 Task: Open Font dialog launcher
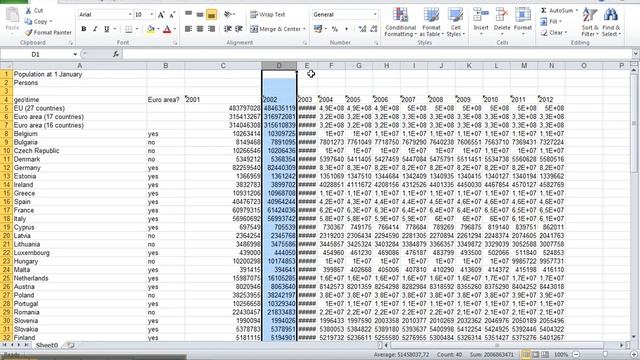pyautogui.click(x=175, y=43)
